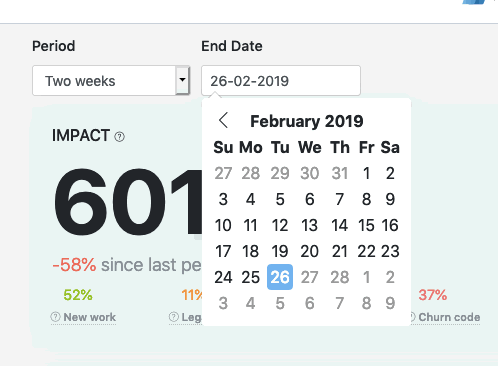The height and width of the screenshot is (366, 498).
Task: Click the End Date input field
Action: coord(281,81)
